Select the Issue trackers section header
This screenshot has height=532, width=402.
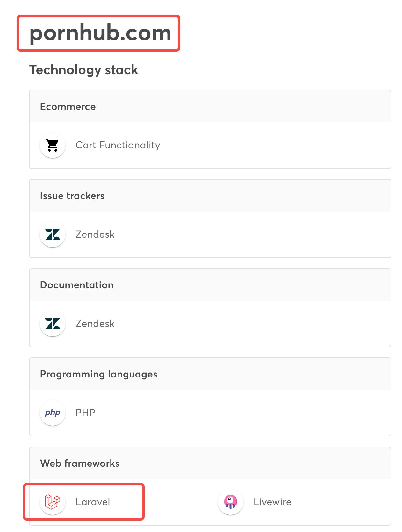click(72, 196)
